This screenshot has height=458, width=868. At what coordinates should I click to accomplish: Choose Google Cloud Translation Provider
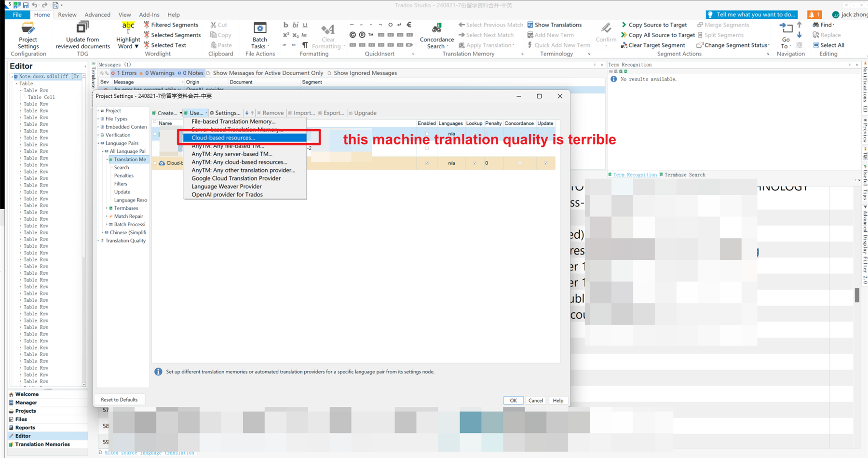pyautogui.click(x=244, y=178)
